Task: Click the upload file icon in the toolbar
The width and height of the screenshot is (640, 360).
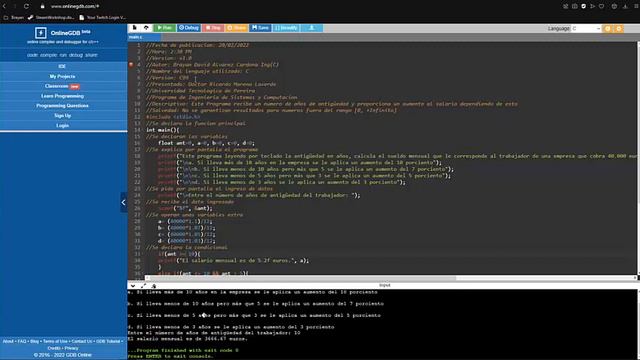Action: (x=146, y=28)
